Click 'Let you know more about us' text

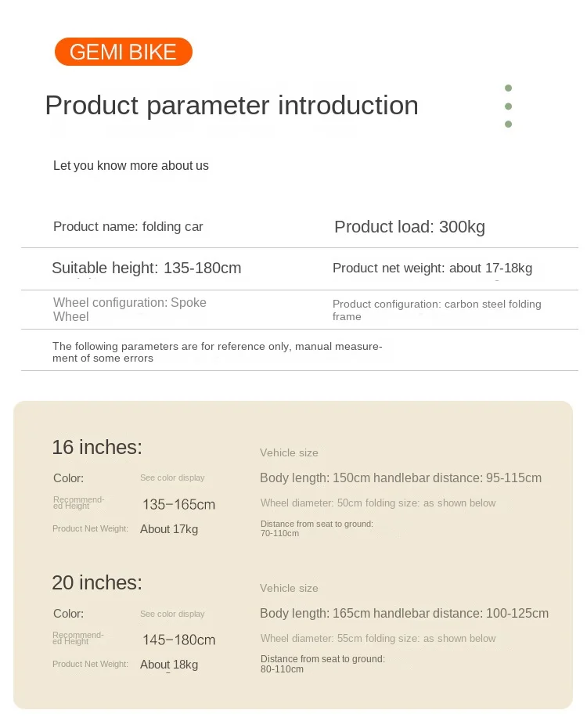coord(131,166)
